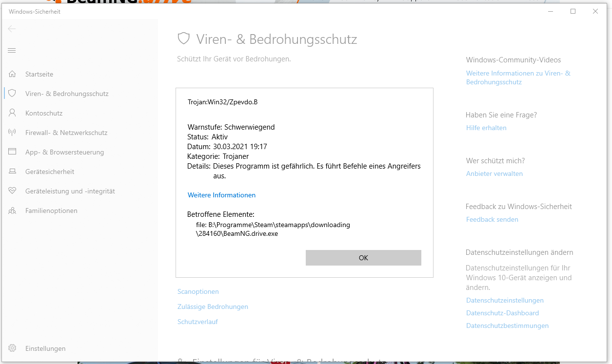Click the shield icon beside page title
This screenshot has width=612, height=364.
tap(183, 39)
